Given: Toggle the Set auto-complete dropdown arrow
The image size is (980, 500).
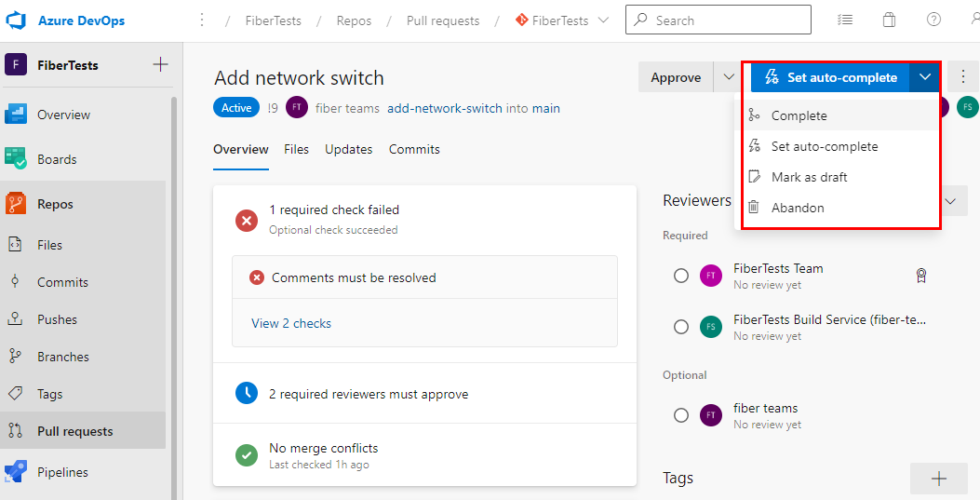Looking at the screenshot, I should (x=925, y=77).
